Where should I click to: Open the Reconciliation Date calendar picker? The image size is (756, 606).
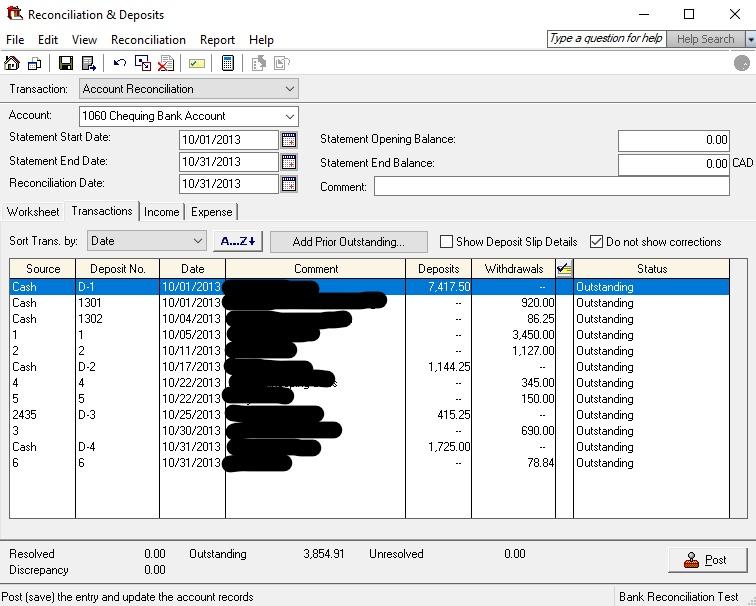pyautogui.click(x=289, y=184)
